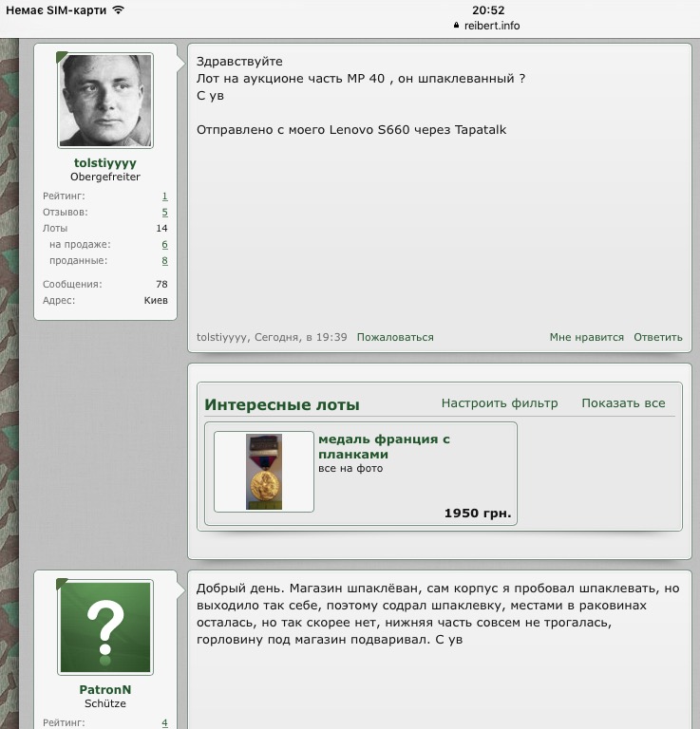The width and height of the screenshot is (700, 729).
Task: Open tolstiyyyy's lots on sale count
Action: [x=164, y=245]
